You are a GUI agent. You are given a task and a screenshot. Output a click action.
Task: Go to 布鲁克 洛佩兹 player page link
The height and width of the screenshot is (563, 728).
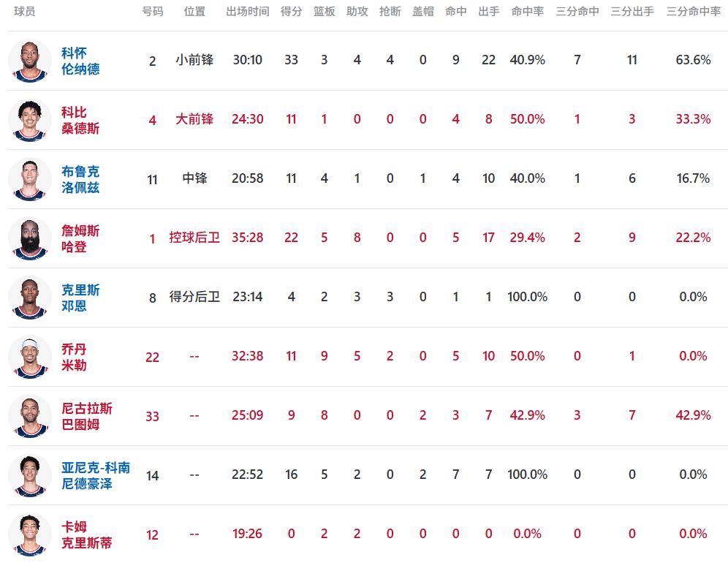click(80, 180)
